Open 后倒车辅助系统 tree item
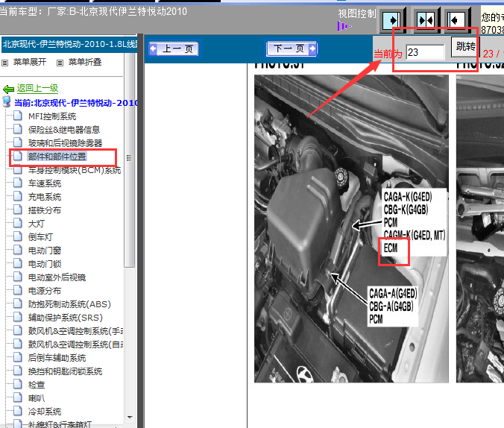The height and width of the screenshot is (428, 504). (57, 358)
